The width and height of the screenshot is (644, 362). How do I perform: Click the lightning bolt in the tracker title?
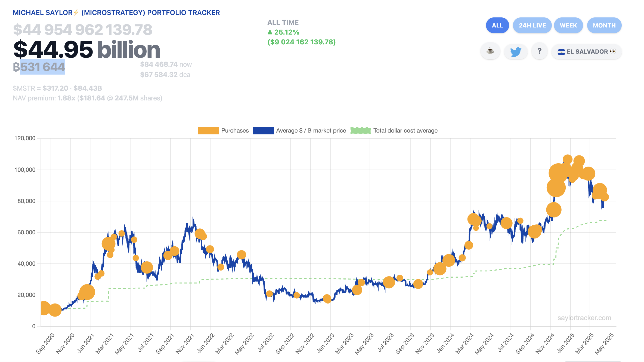[x=75, y=12]
